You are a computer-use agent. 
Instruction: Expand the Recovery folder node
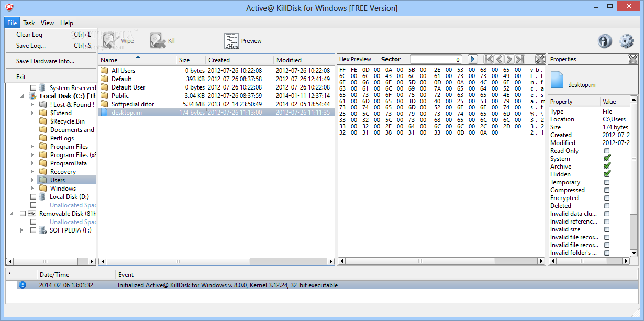click(32, 171)
